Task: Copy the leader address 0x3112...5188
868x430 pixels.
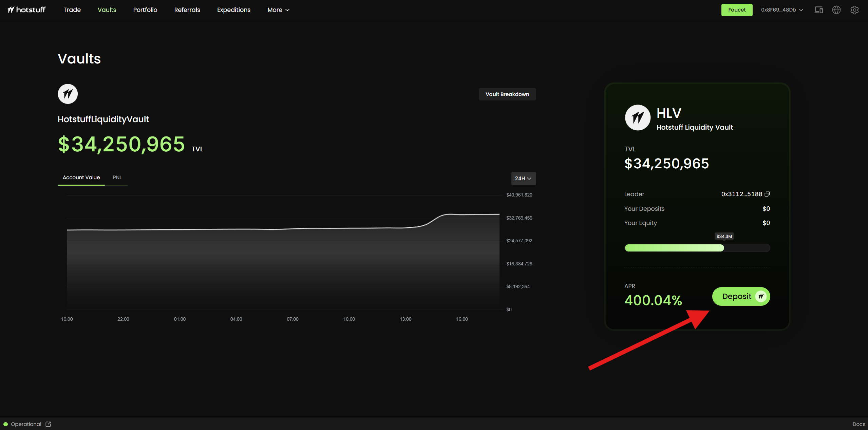Action: (x=767, y=194)
